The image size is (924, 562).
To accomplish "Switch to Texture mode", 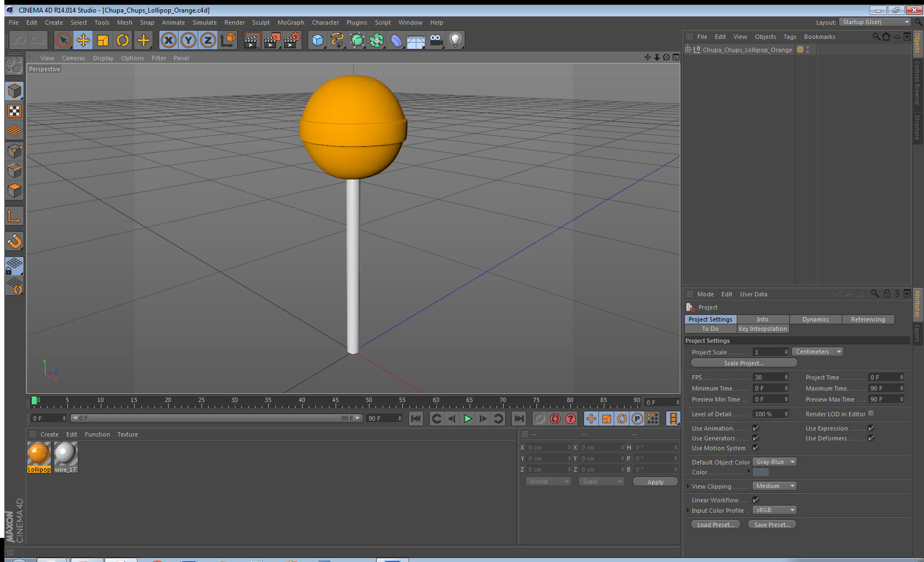I will pos(14,111).
